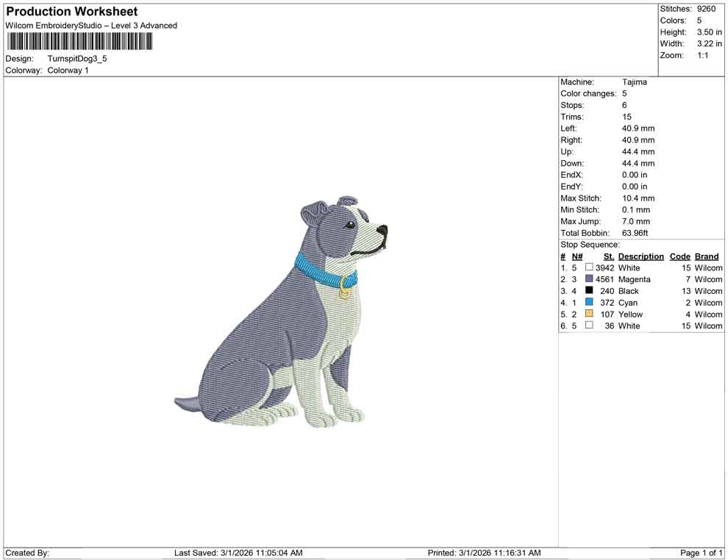
Task: Click the Trims value '15'
Action: 627,117
